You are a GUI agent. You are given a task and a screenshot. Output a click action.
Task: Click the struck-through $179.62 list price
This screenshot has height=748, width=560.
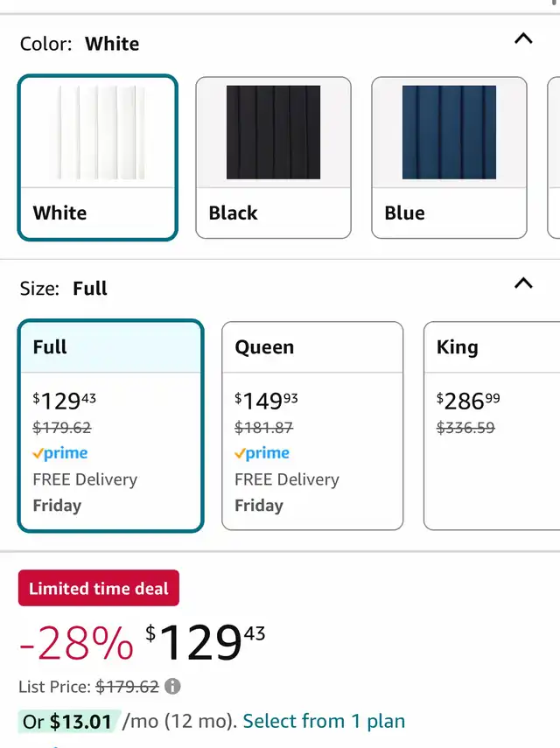tap(127, 687)
